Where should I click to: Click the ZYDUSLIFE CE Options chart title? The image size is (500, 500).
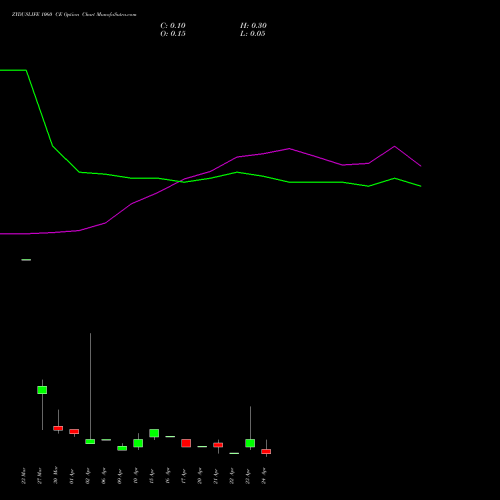click(x=74, y=14)
